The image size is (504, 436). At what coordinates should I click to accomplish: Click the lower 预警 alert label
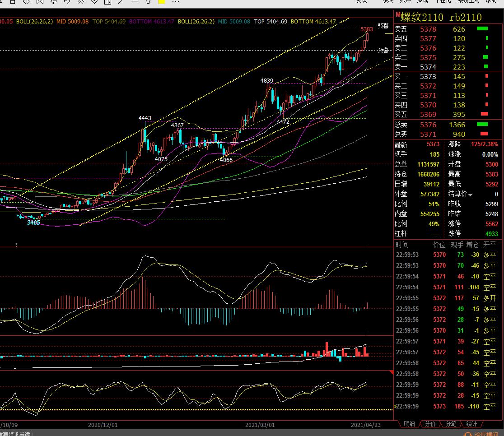[383, 50]
